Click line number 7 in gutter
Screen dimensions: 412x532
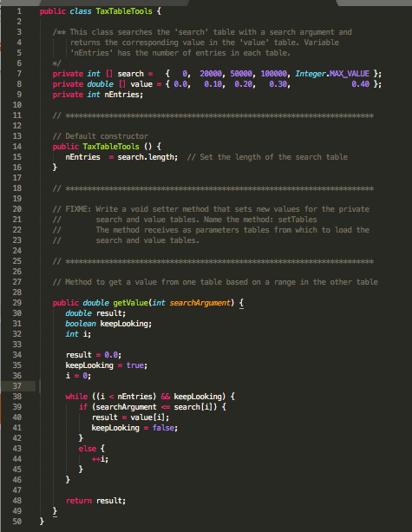(19, 74)
